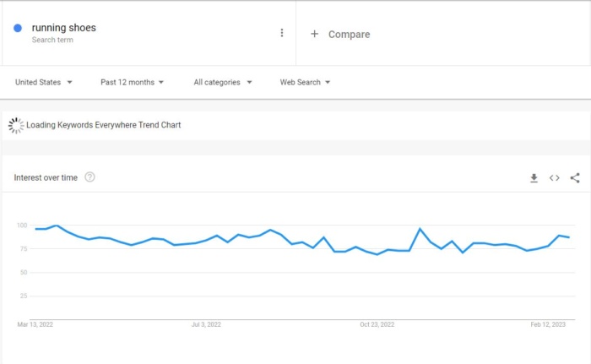Screen dimensions: 591x364
Task: Open the Interest over time help icon
Action: click(89, 177)
